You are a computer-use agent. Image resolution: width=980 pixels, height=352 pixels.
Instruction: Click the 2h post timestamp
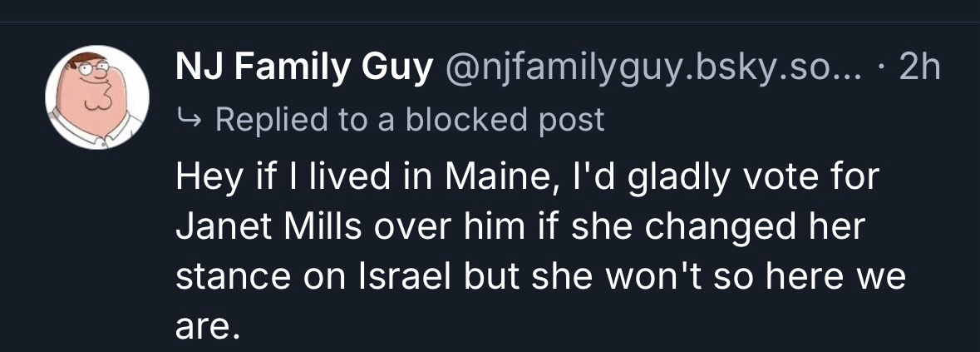pyautogui.click(x=919, y=69)
